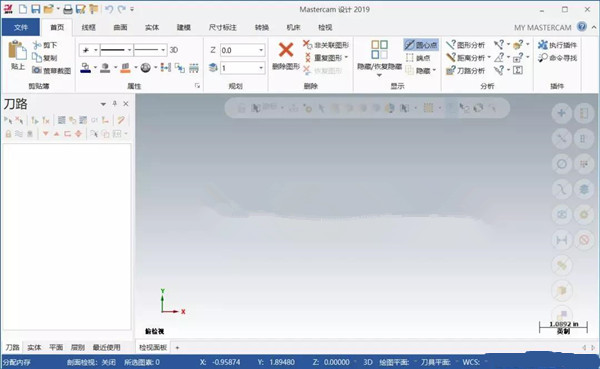600x369 pixels.
Task: Click the MY MASTERCAM link
Action: [543, 28]
